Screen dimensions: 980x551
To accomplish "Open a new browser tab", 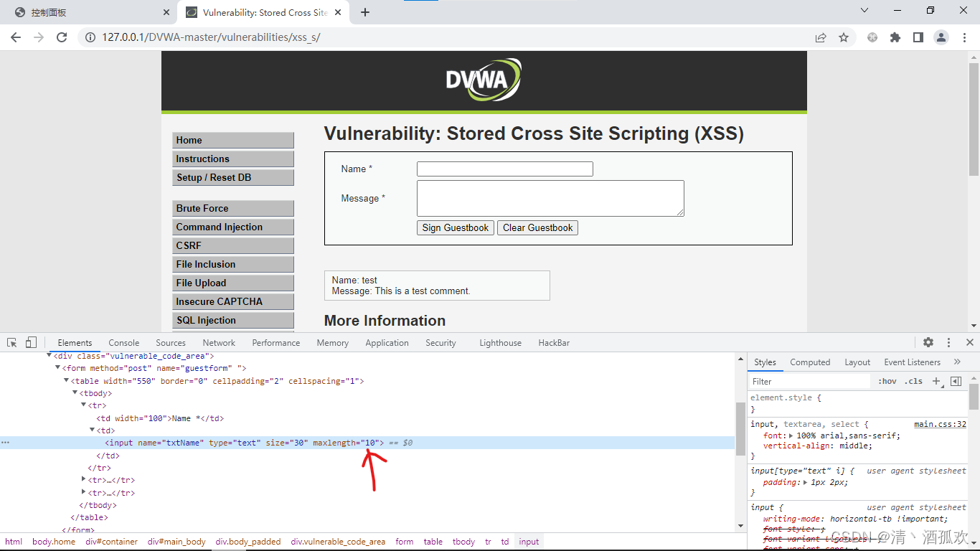I will click(x=365, y=12).
